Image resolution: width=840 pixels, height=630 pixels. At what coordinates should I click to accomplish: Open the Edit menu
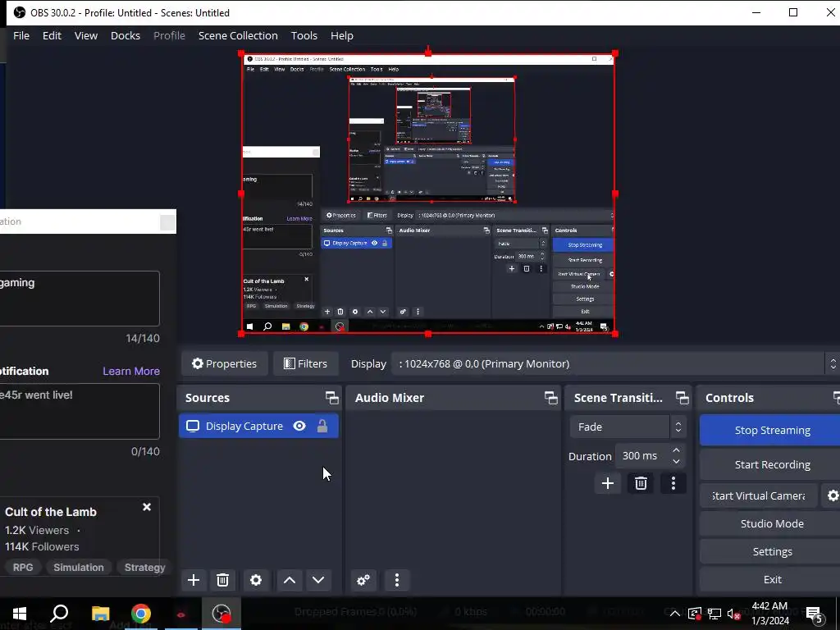click(x=52, y=35)
